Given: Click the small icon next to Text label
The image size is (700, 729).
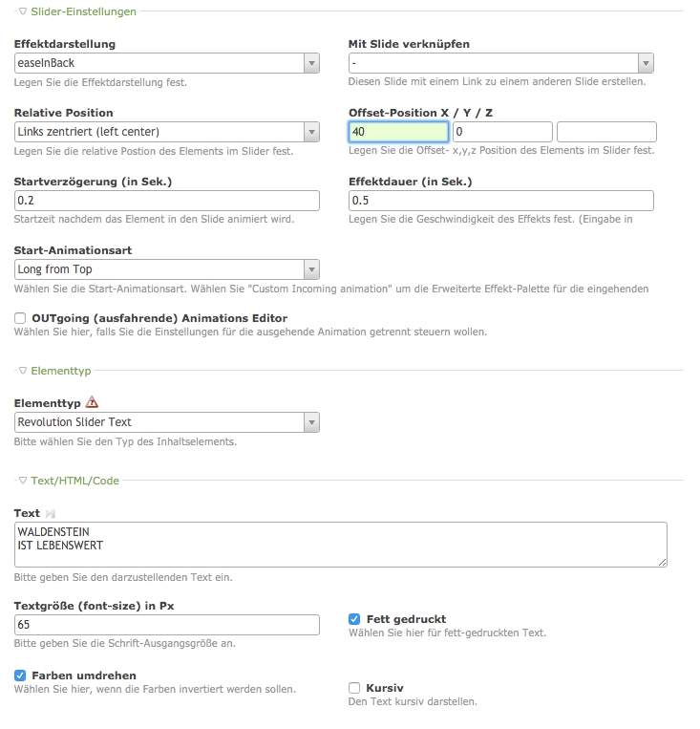Looking at the screenshot, I should [x=50, y=514].
